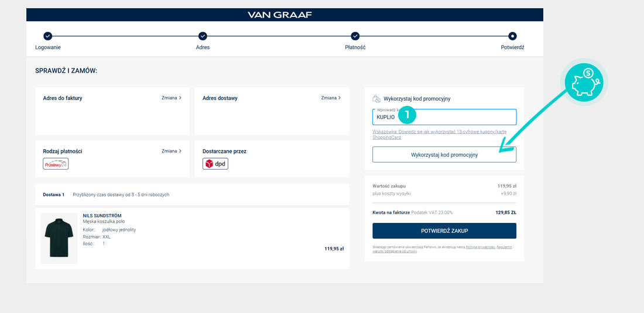Go to the Płatność step label

pos(355,47)
